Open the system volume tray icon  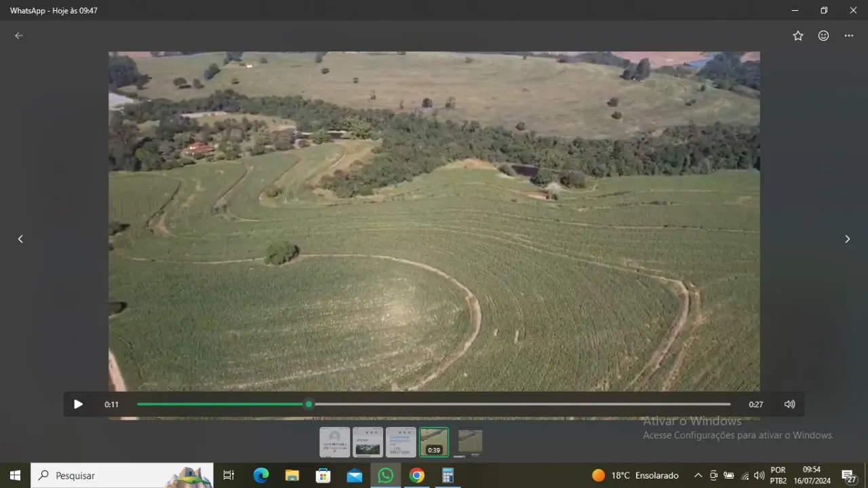point(759,476)
